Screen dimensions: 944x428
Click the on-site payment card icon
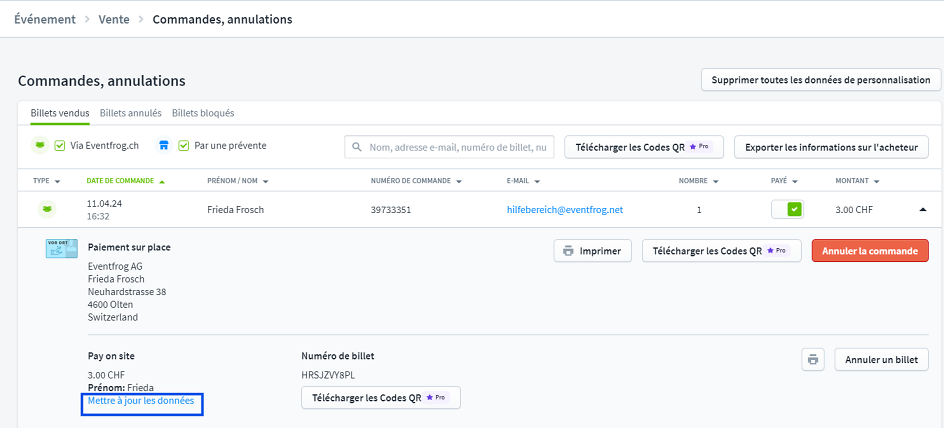coord(61,249)
